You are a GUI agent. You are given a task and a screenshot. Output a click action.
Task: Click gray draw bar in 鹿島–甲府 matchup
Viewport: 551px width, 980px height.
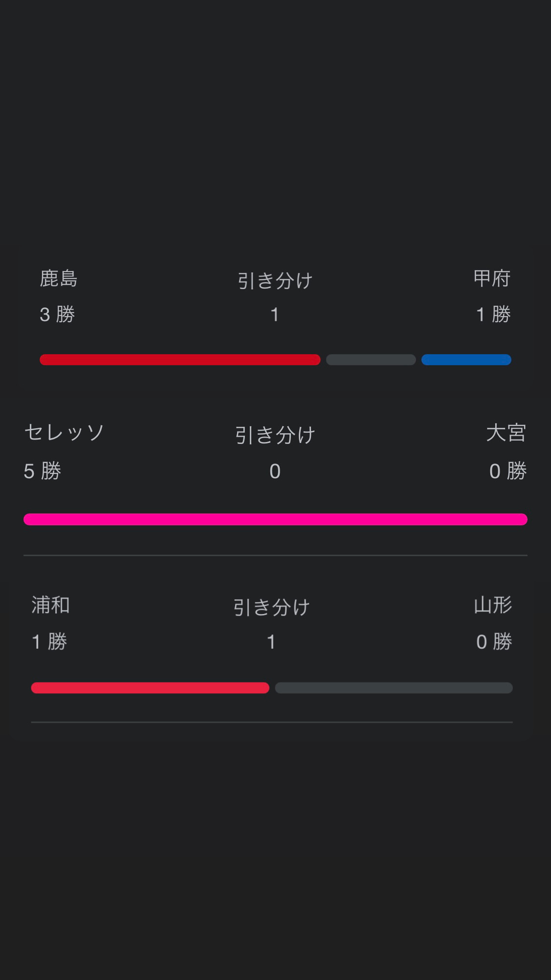pyautogui.click(x=371, y=360)
